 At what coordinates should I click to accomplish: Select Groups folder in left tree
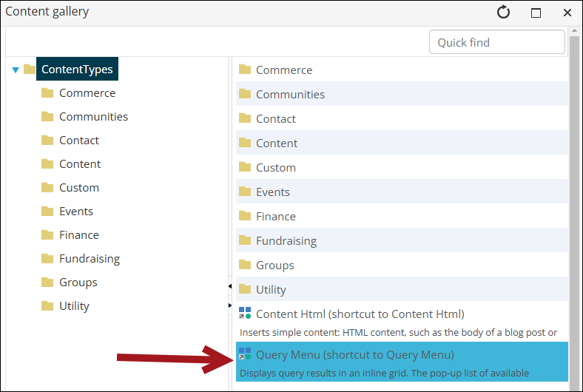[x=78, y=283]
